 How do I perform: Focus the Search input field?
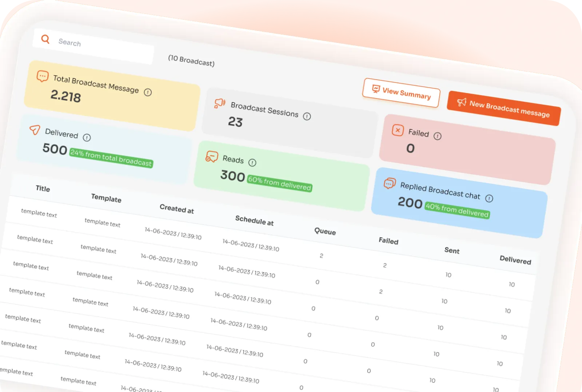pos(93,47)
